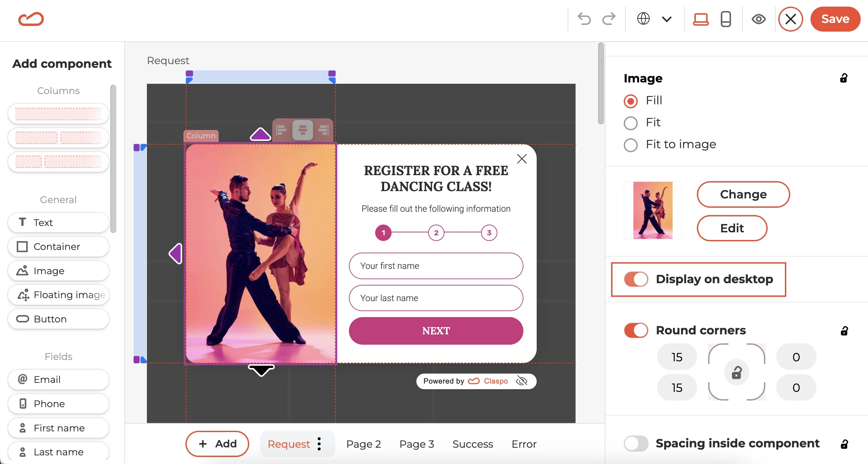
Task: Click the dancer image thumbnail in the panel
Action: tap(652, 210)
